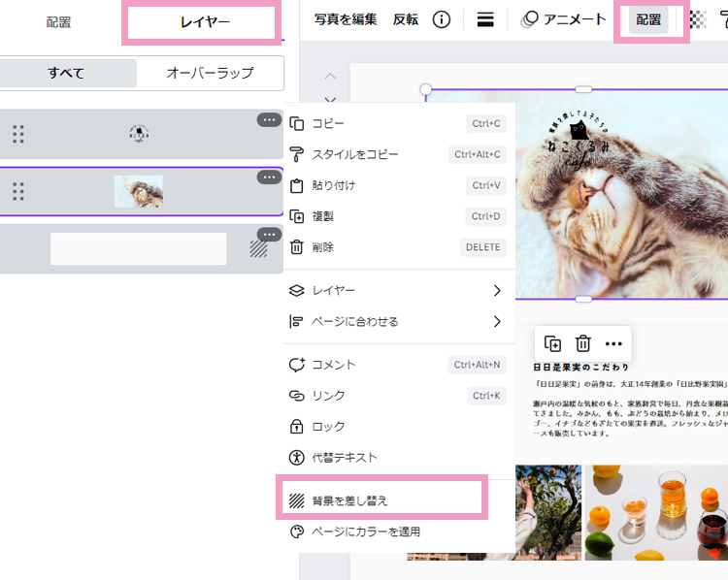Viewport: 728px width, 580px height.
Task: Click 写真を編集 in the toolbar
Action: coord(346,19)
